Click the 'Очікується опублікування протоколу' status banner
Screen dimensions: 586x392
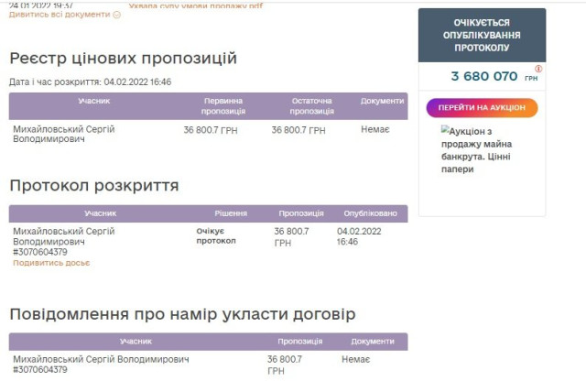(x=482, y=35)
